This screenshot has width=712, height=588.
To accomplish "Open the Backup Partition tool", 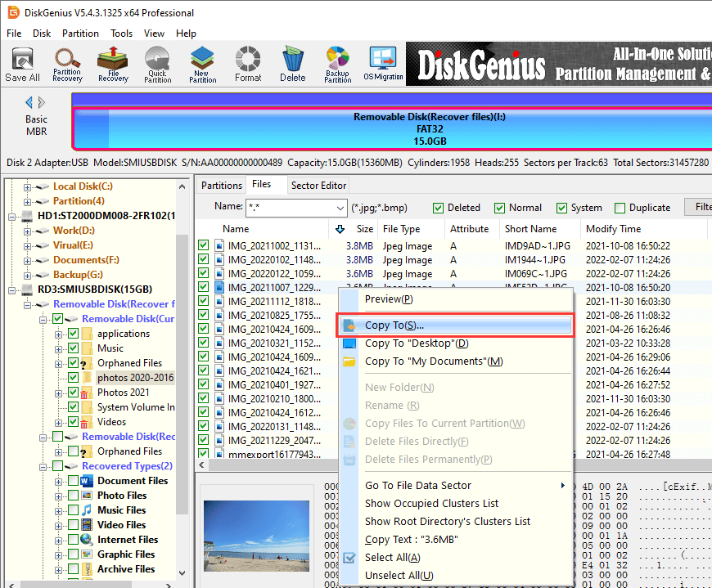I will tap(337, 65).
